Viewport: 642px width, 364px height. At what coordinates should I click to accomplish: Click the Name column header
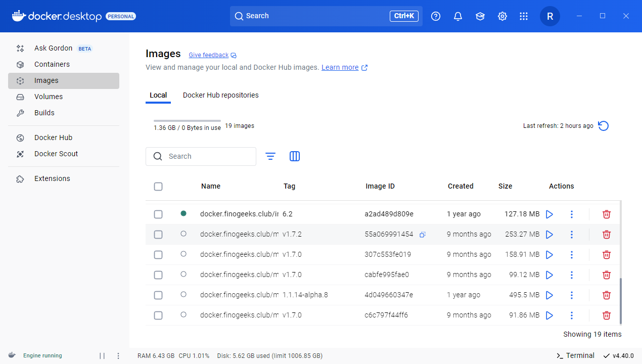tap(211, 186)
